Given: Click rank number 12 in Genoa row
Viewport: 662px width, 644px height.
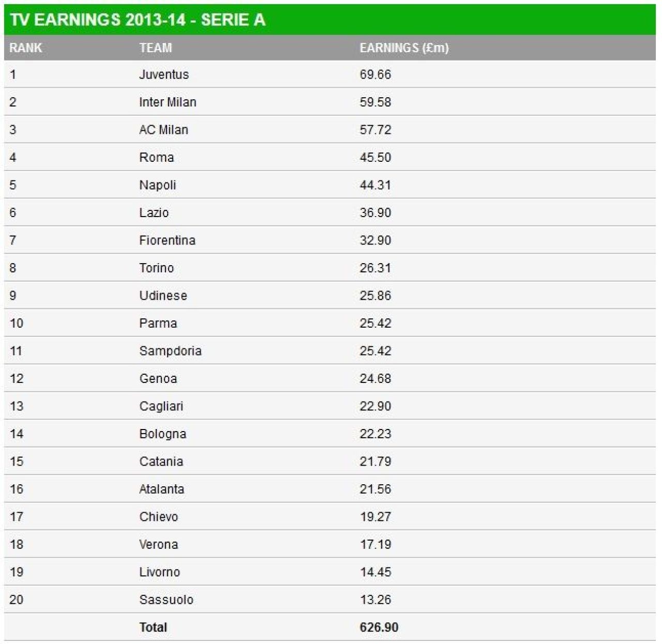Looking at the screenshot, I should tap(17, 378).
